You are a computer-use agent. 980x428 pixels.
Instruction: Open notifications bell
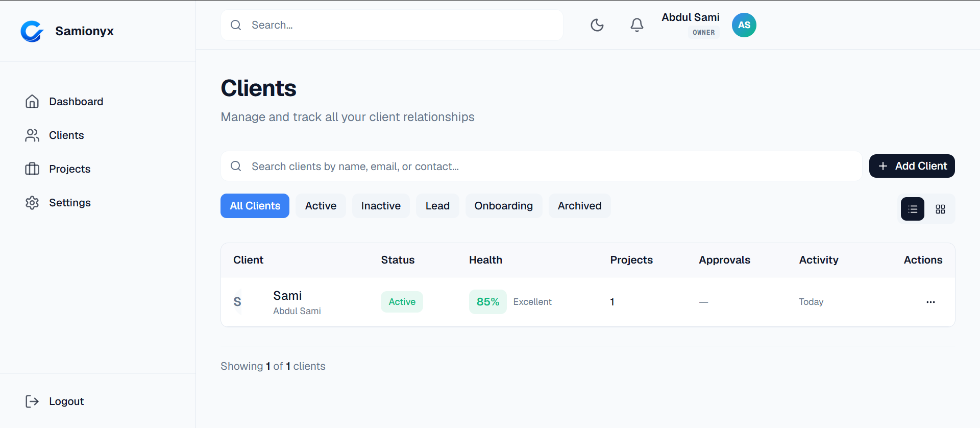coord(636,25)
